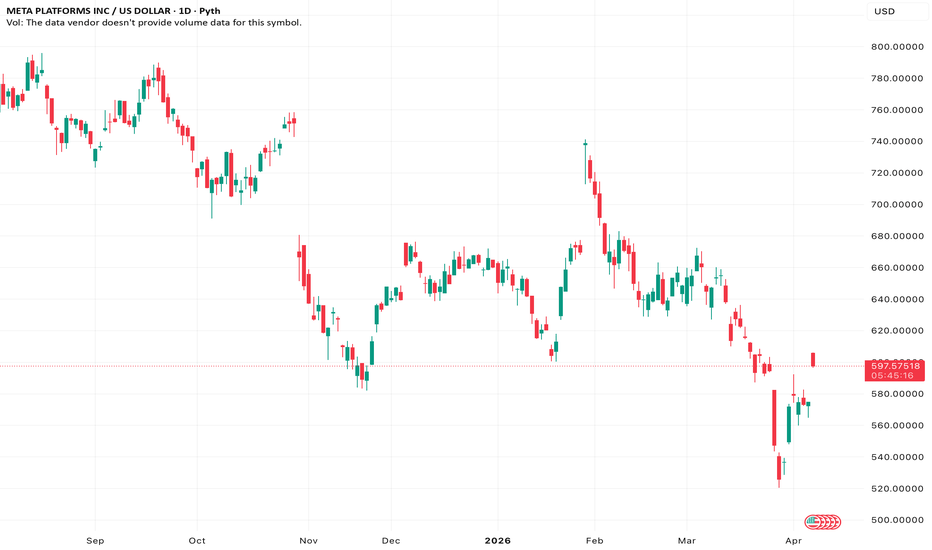Viewport: 932px width, 550px height.
Task: Click the 720.00000 price axis label
Action: [x=897, y=172]
